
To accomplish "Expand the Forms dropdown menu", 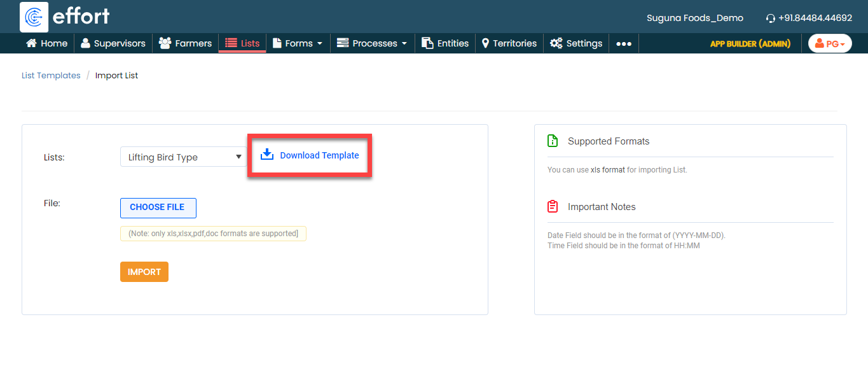I will tap(298, 43).
